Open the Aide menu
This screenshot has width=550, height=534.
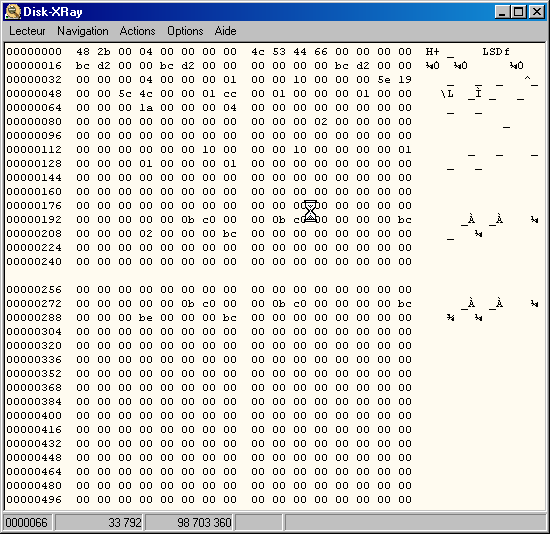point(226,31)
